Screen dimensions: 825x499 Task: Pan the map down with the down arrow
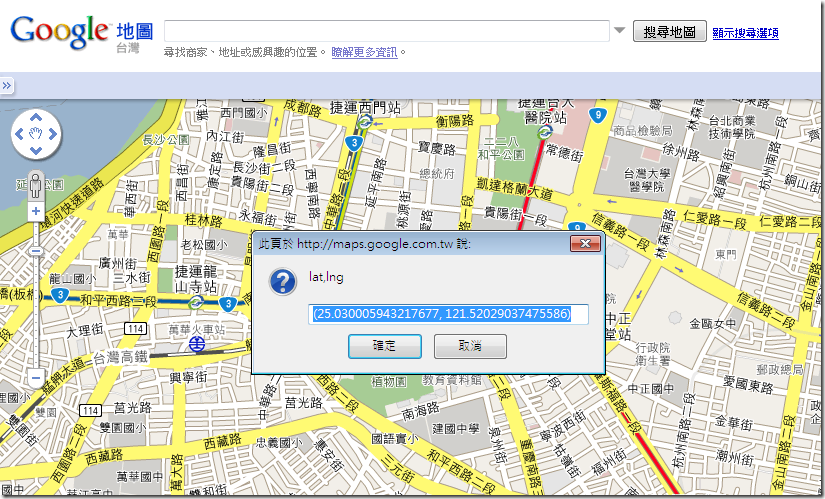tap(36, 151)
